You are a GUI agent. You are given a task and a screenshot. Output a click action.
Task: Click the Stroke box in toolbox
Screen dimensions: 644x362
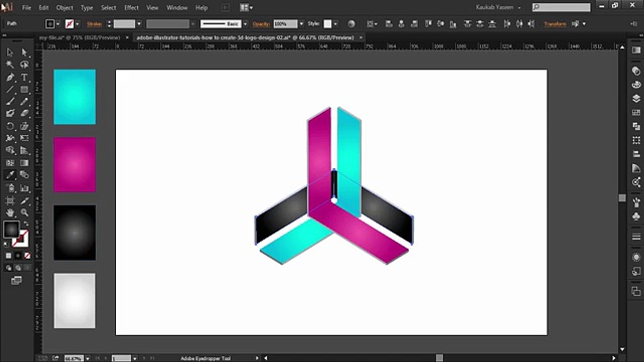tap(21, 239)
